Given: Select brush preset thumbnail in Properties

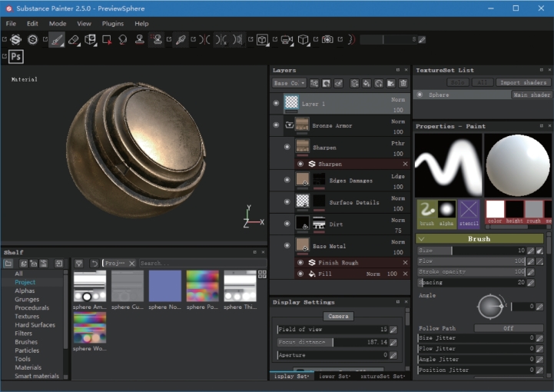Looking at the screenshot, I should [x=426, y=213].
